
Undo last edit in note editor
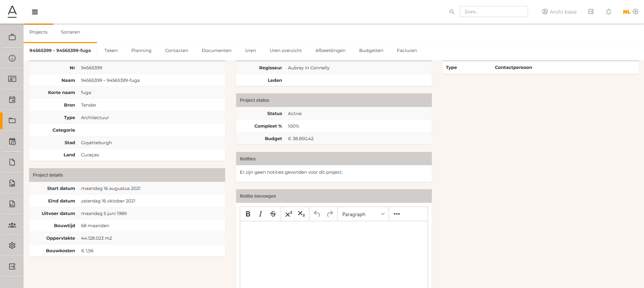point(317,214)
